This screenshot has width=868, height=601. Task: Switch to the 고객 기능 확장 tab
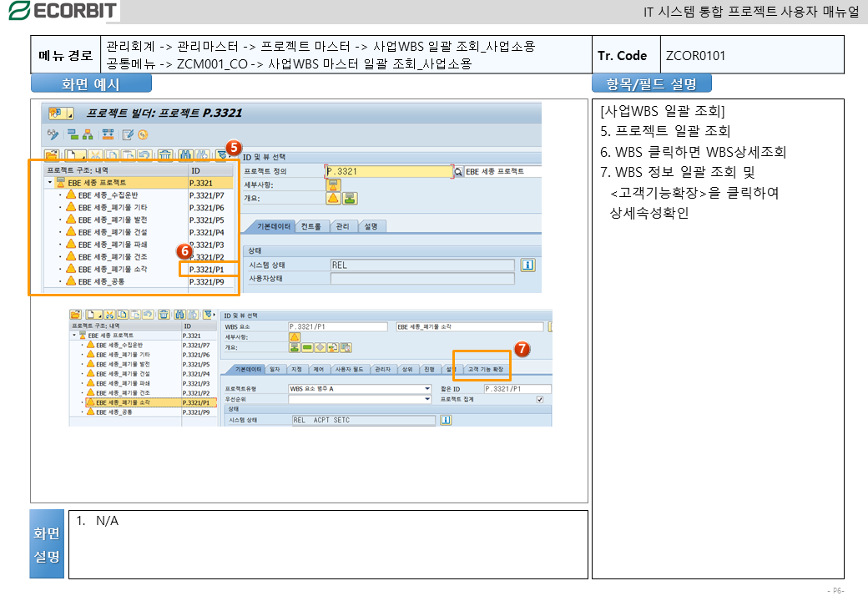485,369
